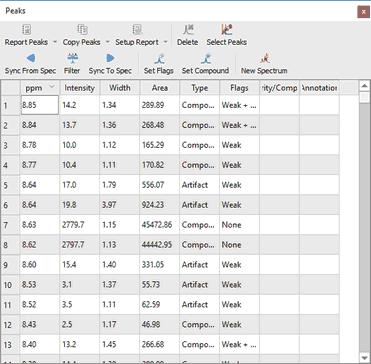Toggle the ppm column sort arrow
371x364 pixels.
[52, 87]
